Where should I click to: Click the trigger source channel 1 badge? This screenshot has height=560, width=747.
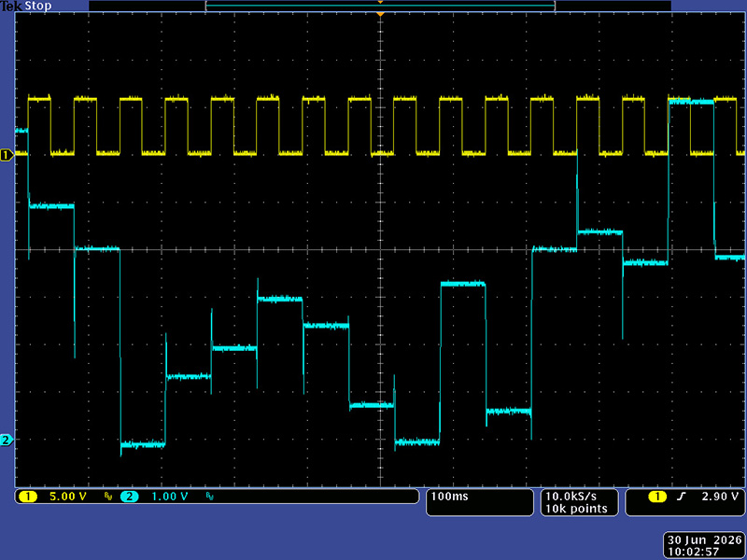point(657,497)
